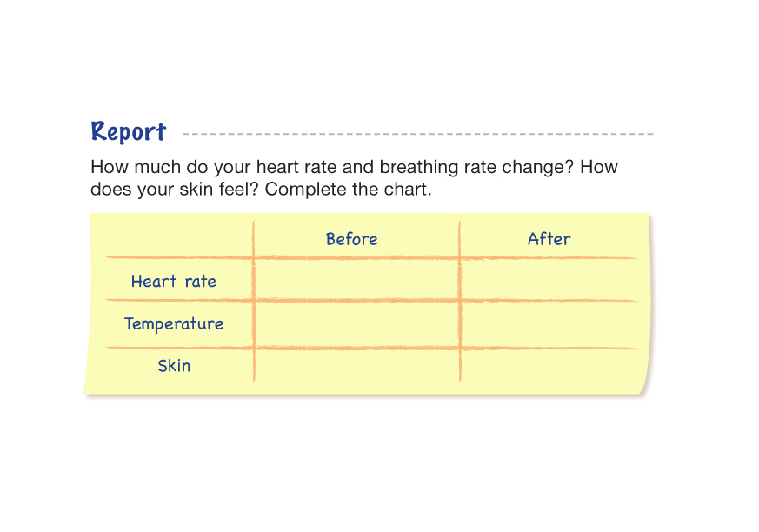The width and height of the screenshot is (759, 532).
Task: Click the After column header
Action: click(x=549, y=239)
